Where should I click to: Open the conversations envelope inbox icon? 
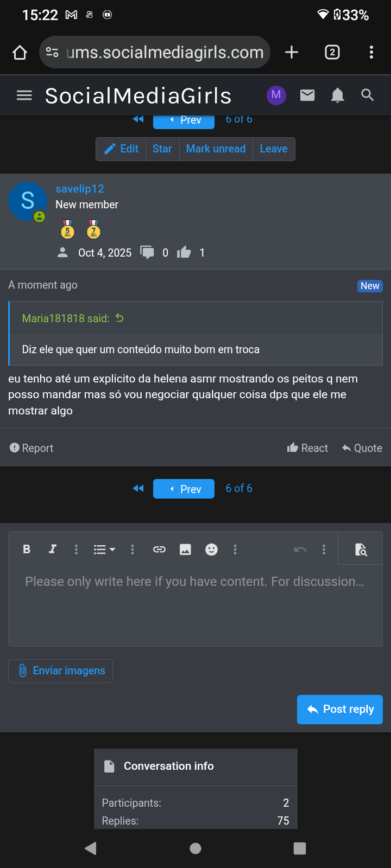[x=307, y=95]
